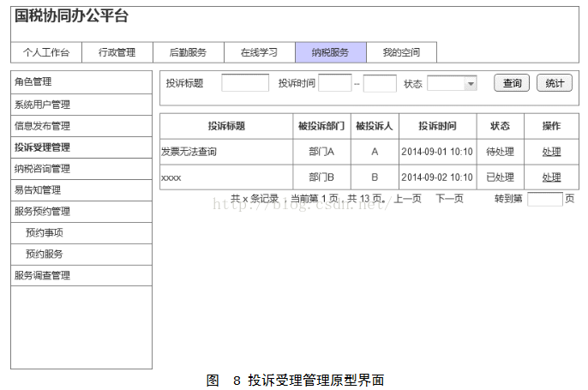The width and height of the screenshot is (588, 390).
Task: Open the 状态 dropdown
Action: [x=452, y=83]
